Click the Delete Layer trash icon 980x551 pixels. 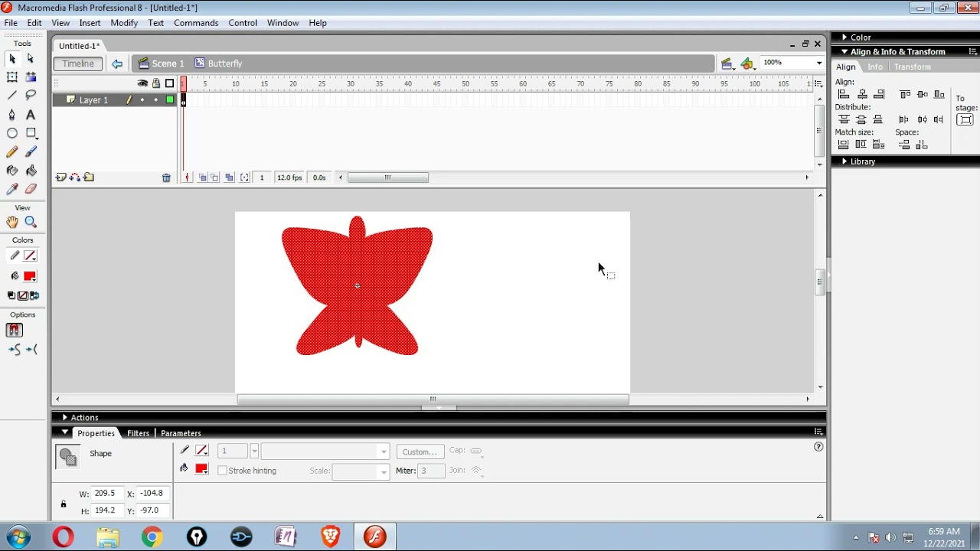coord(166,178)
